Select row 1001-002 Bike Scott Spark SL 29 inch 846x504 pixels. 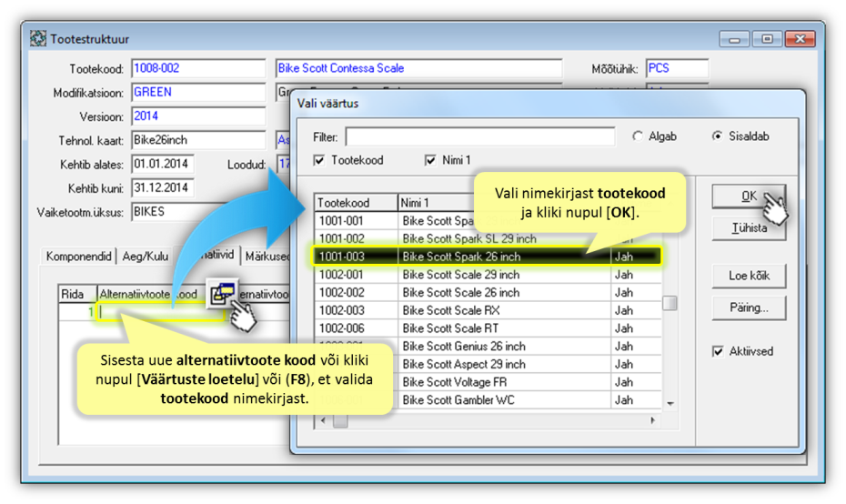click(487, 238)
